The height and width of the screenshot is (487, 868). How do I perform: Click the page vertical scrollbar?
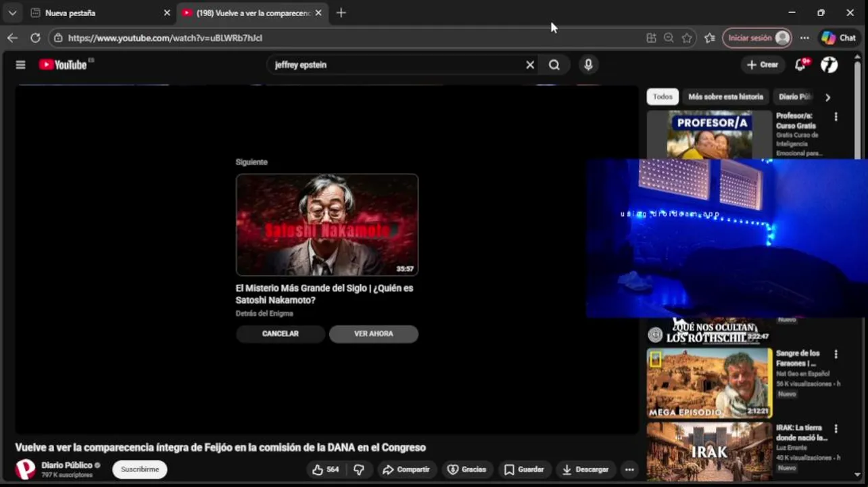(859, 267)
